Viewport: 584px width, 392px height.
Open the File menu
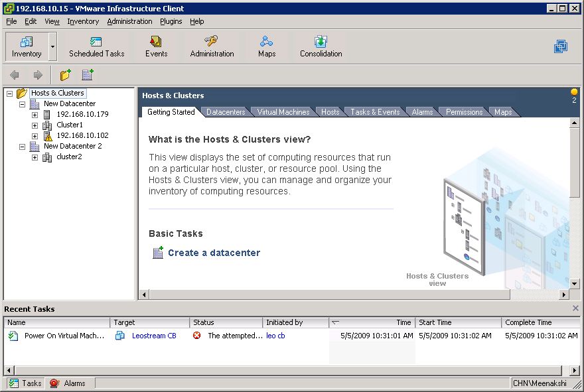tap(11, 21)
